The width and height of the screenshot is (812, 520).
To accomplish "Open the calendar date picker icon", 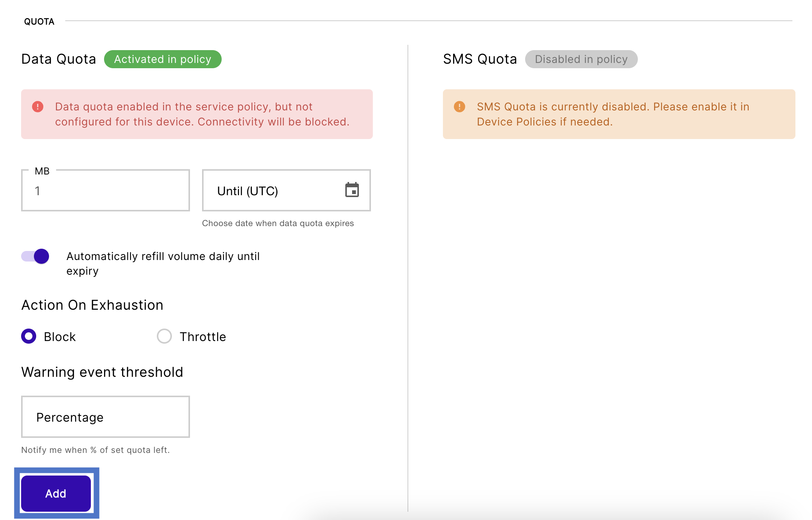I will tap(352, 190).
